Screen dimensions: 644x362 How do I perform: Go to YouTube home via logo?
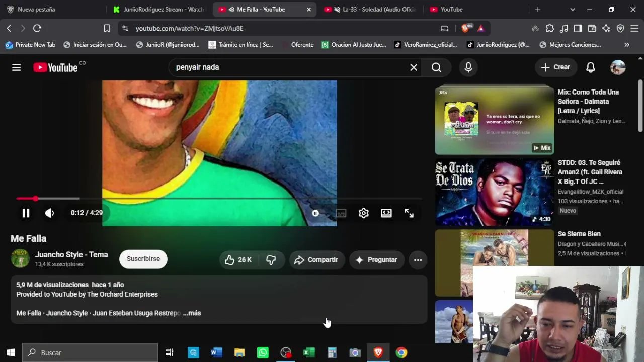[56, 67]
